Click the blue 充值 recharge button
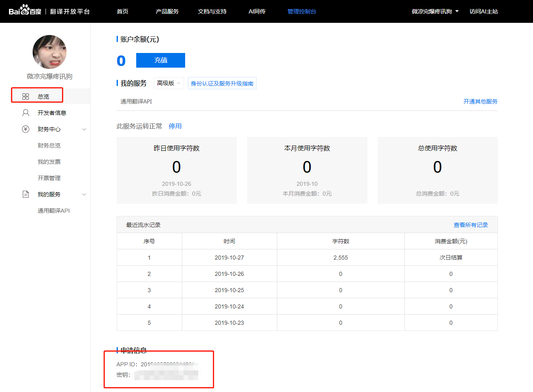This screenshot has height=392, width=533. [161, 60]
